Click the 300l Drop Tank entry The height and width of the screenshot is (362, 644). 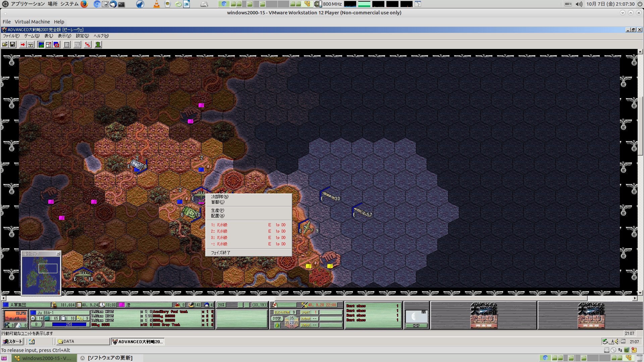tap(167, 325)
